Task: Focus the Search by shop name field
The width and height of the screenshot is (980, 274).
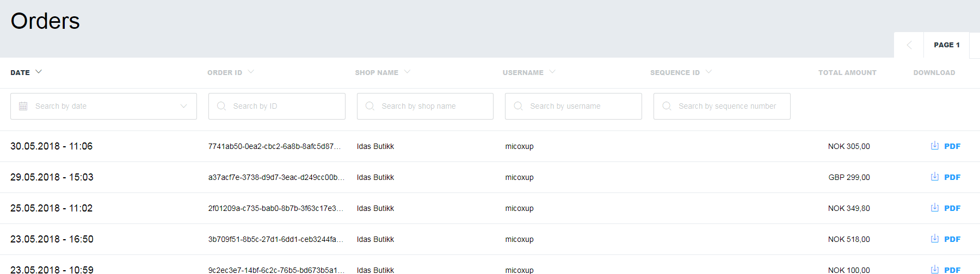Action: click(x=425, y=106)
